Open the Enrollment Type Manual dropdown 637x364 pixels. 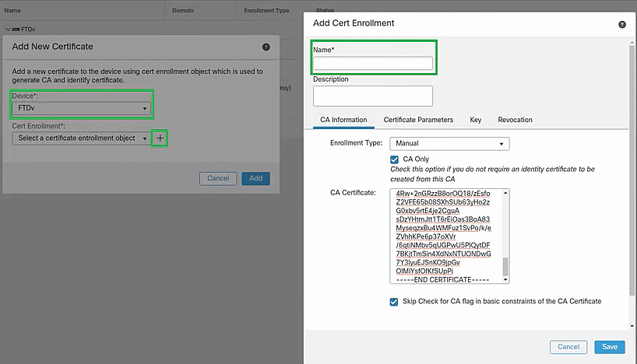[449, 143]
